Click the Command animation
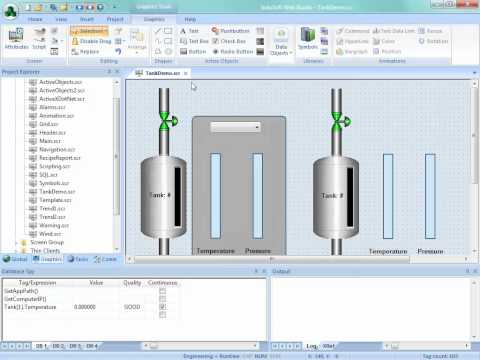Image resolution: width=480 pixels, height=360 pixels. [x=353, y=31]
